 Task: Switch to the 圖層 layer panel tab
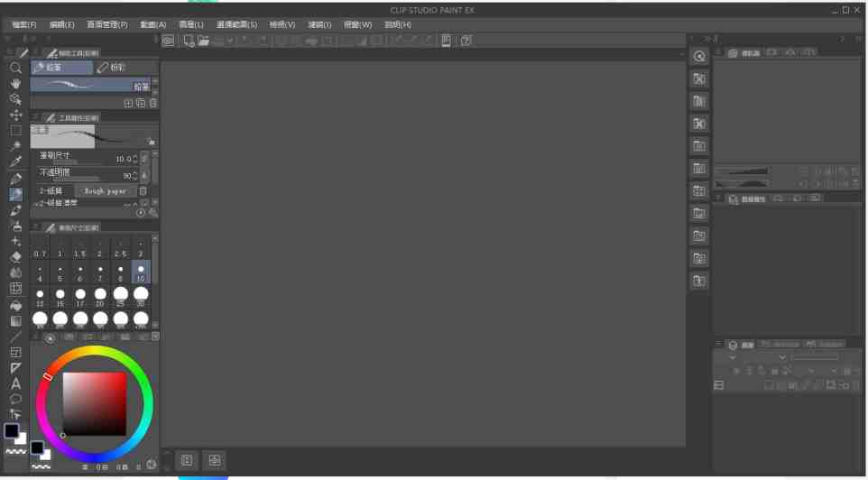click(x=741, y=345)
